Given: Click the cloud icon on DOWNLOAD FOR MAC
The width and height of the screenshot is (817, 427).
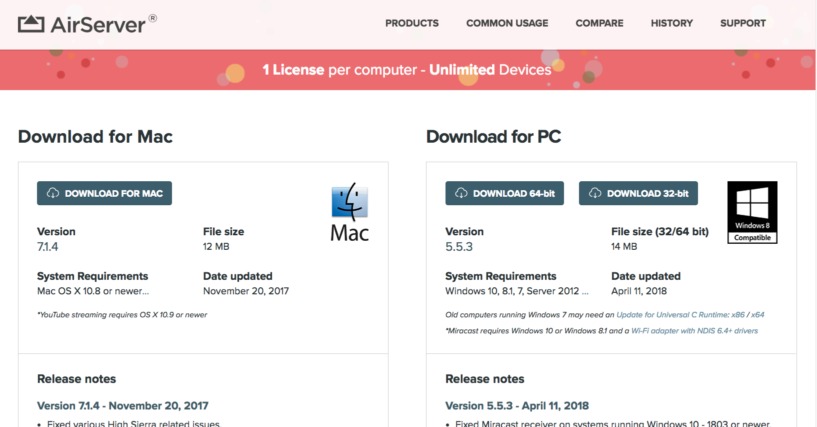Looking at the screenshot, I should click(53, 193).
